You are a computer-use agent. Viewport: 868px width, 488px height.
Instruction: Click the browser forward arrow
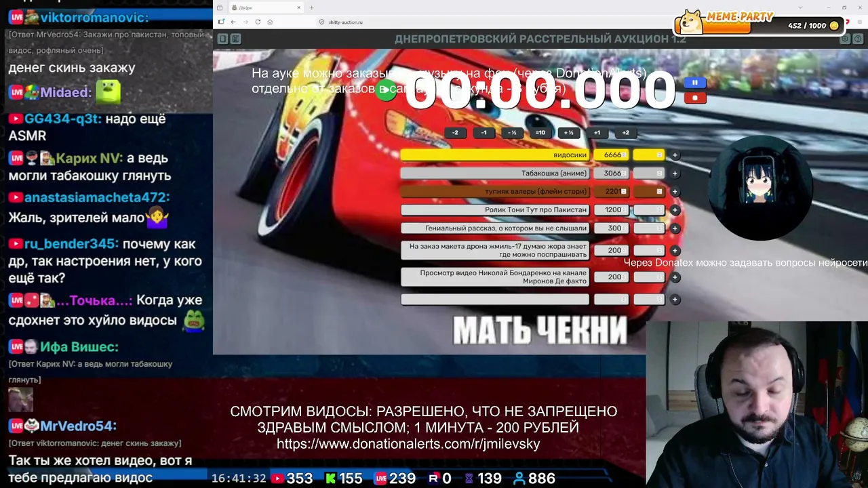(x=245, y=22)
